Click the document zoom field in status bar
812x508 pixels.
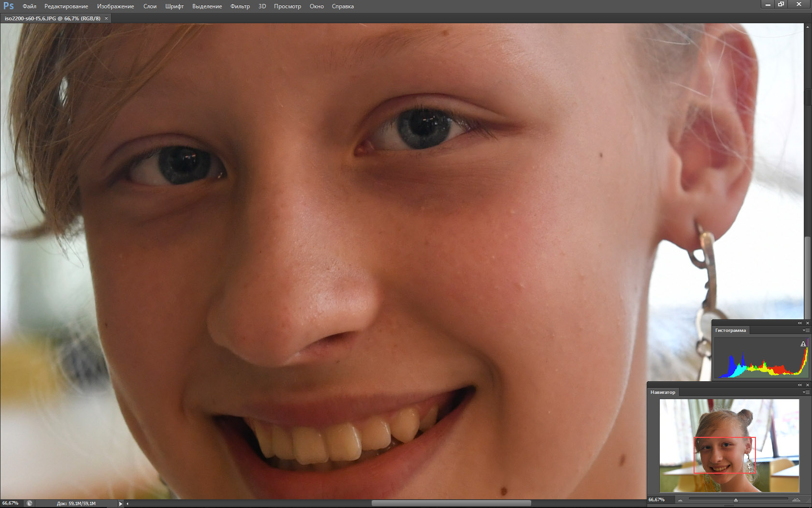(x=11, y=503)
